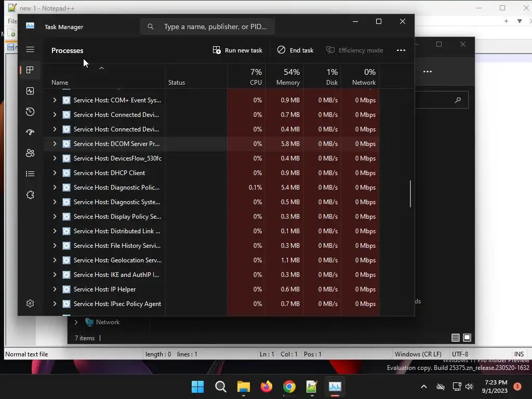Expand Network node in File Explorer tree
The height and width of the screenshot is (399, 532).
point(76,322)
